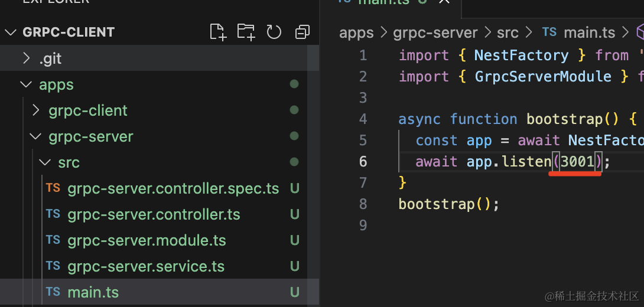Click the TS icon in the breadcrumb path
Viewport: 644px width, 307px height.
549,32
